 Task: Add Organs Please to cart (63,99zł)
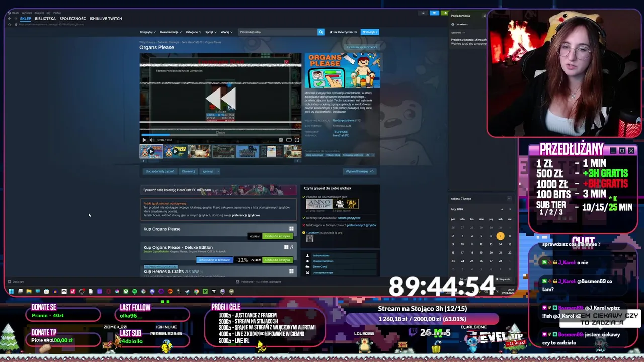(x=278, y=236)
